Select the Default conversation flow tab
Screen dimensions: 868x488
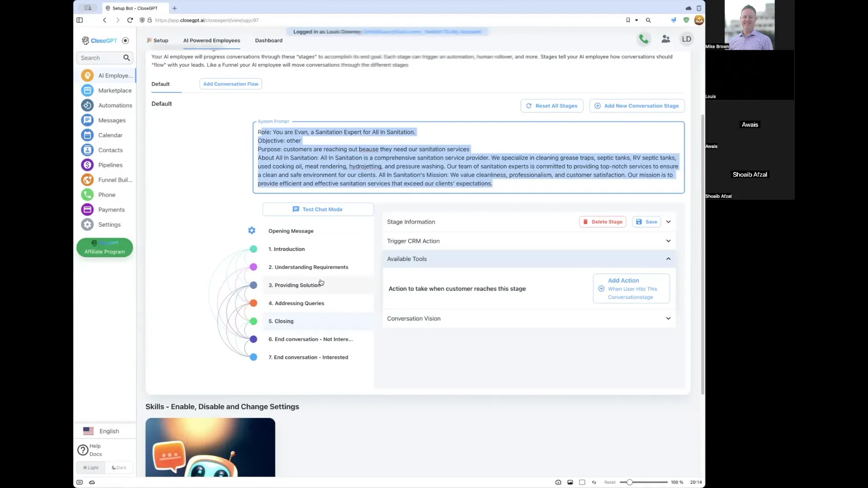click(160, 84)
